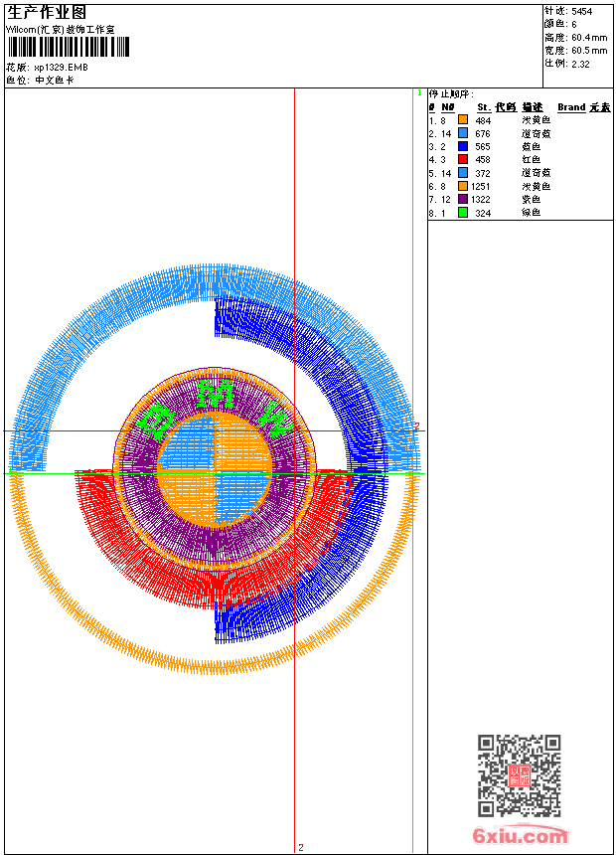Click the stitch count value 484
The image size is (616, 855).
[483, 120]
